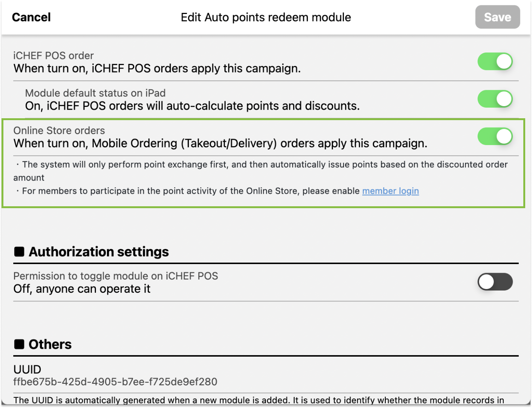
Task: Click the iCHEF POS order label
Action: coord(53,56)
